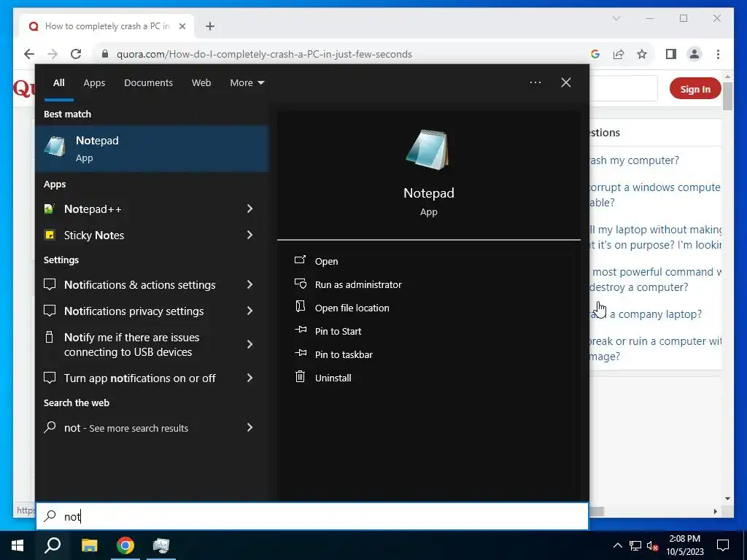
Task: Close the Quora browser tab
Action: [182, 26]
